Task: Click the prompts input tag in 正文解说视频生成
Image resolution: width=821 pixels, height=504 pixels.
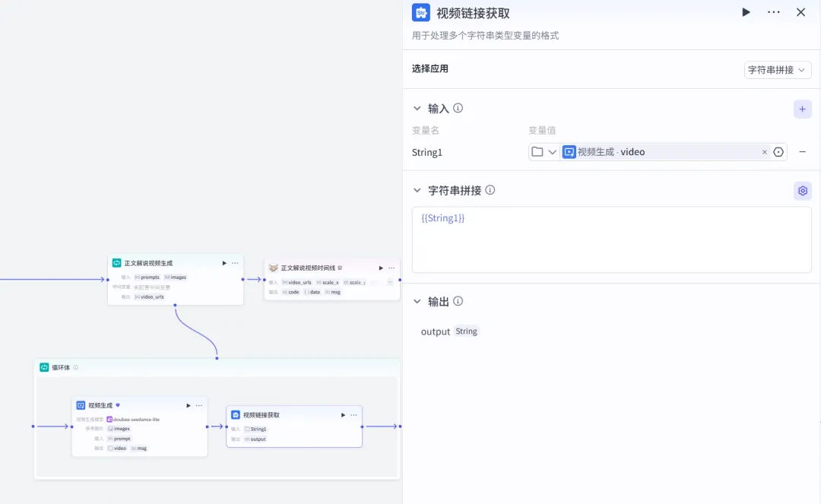Action: (147, 277)
